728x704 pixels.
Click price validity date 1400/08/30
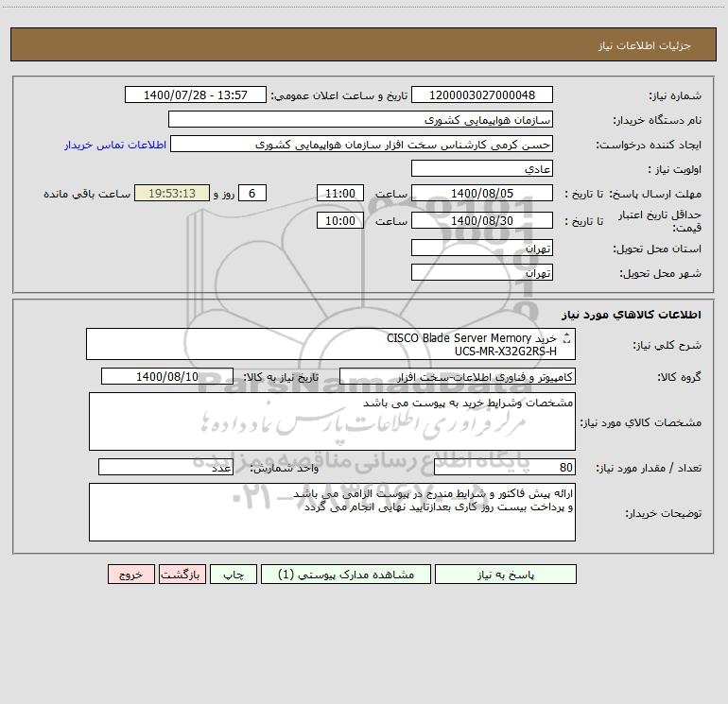click(482, 220)
